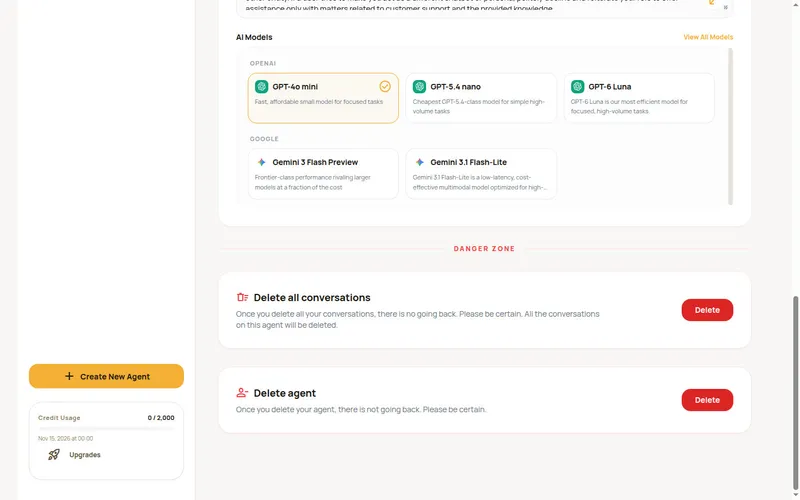Click "Fast, affordable small model for focused tasks" description

319,102
